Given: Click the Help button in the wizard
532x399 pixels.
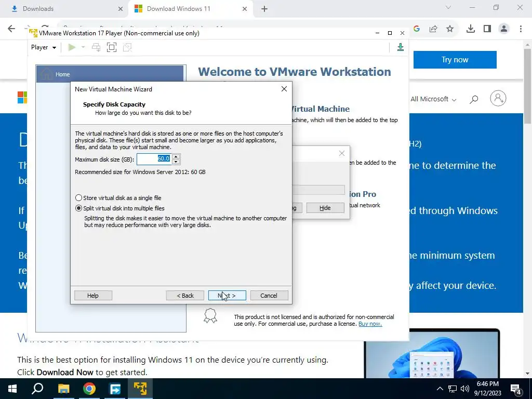Looking at the screenshot, I should pos(92,296).
